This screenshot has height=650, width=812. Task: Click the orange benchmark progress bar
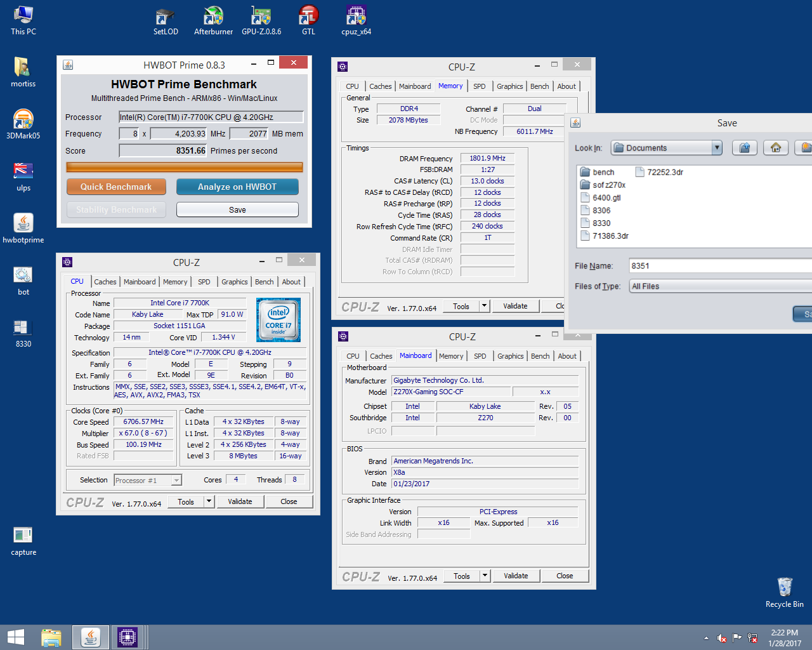coord(185,167)
